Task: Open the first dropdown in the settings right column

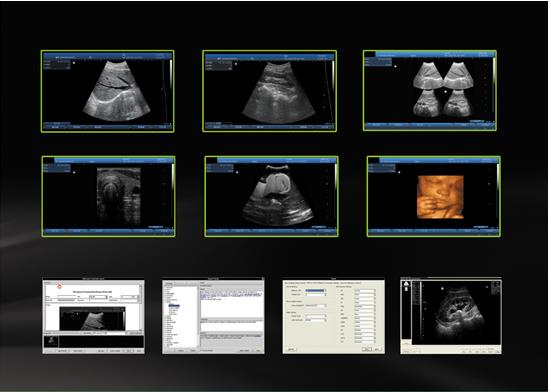Action: pos(365,291)
